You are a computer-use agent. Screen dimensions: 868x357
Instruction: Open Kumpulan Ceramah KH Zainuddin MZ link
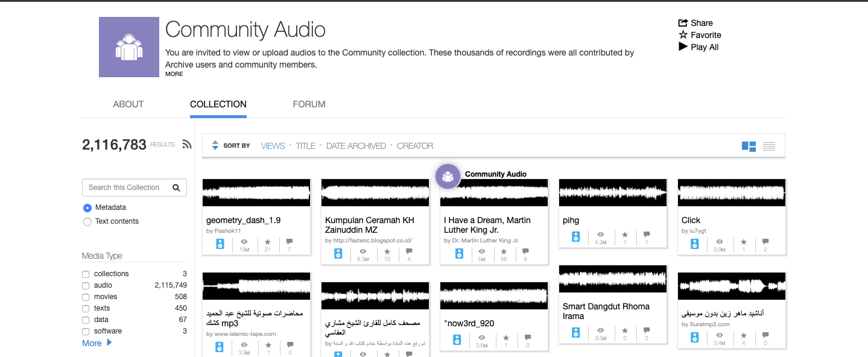[x=370, y=225]
